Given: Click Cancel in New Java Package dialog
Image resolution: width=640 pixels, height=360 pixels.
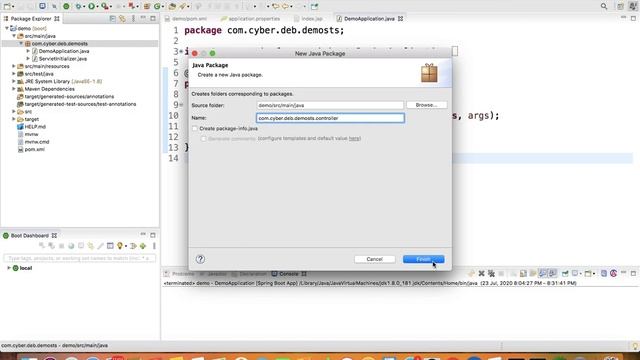Looking at the screenshot, I should [374, 259].
